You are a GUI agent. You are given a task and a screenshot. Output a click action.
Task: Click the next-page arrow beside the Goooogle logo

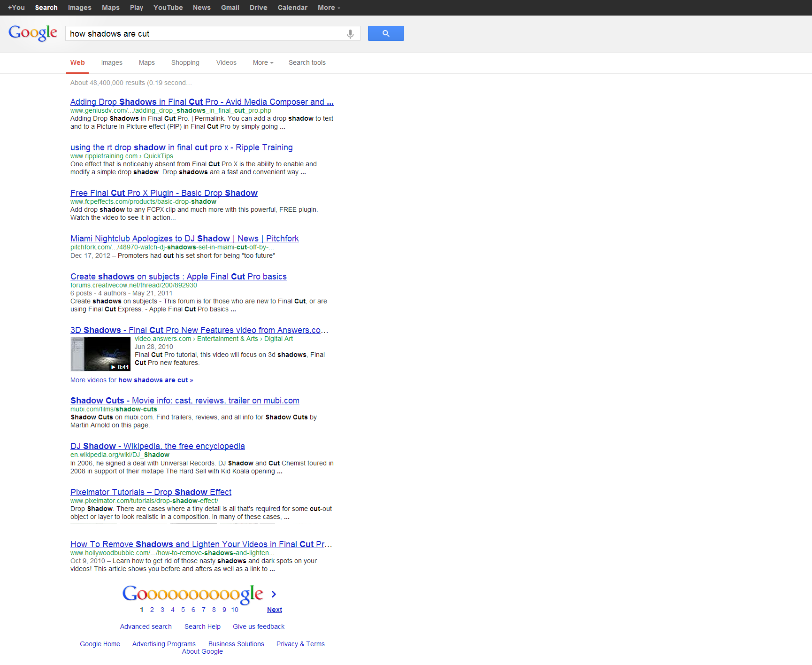[274, 594]
